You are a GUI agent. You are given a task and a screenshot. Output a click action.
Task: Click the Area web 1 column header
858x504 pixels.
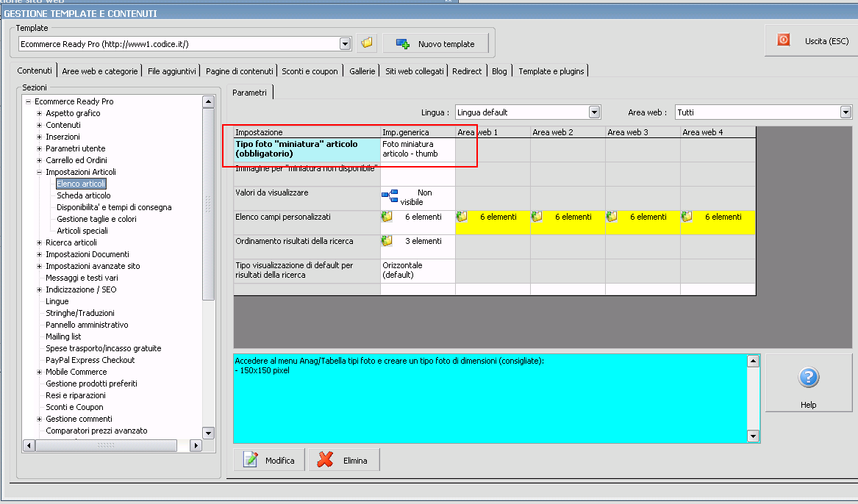point(493,132)
